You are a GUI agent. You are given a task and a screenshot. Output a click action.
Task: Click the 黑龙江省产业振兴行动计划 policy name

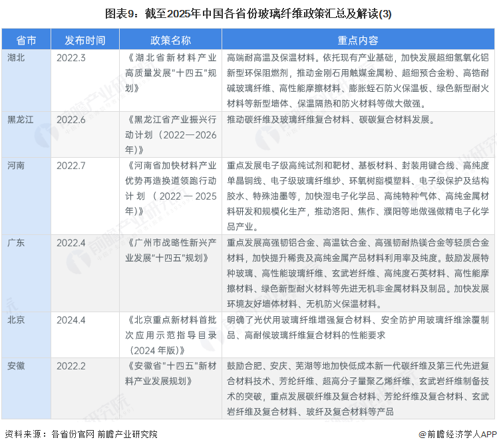[170, 134]
